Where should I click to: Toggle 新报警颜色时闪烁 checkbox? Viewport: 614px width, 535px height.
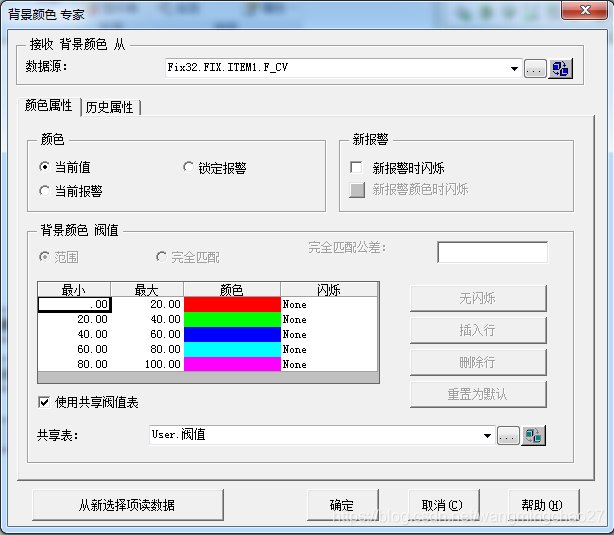click(357, 190)
